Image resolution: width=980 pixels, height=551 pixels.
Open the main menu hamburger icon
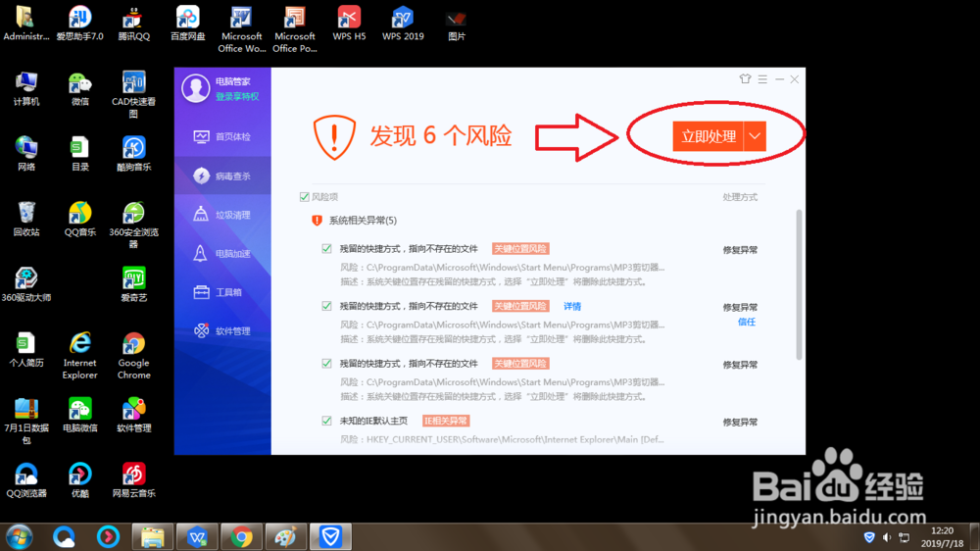click(x=762, y=78)
